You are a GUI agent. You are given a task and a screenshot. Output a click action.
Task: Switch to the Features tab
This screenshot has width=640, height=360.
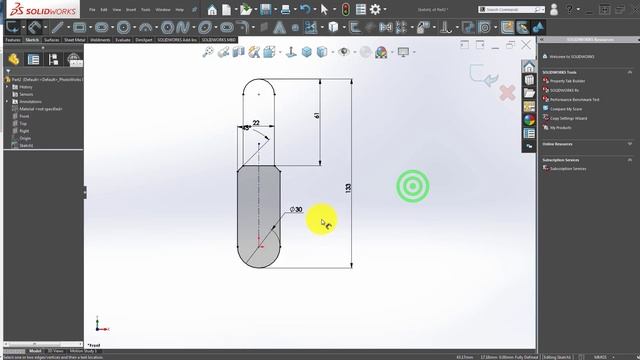point(13,40)
